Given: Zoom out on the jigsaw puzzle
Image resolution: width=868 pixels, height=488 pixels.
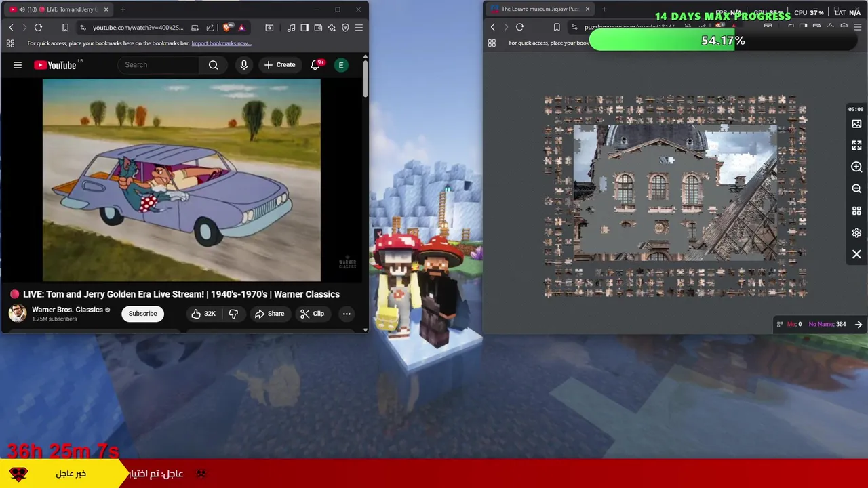Looking at the screenshot, I should (856, 189).
